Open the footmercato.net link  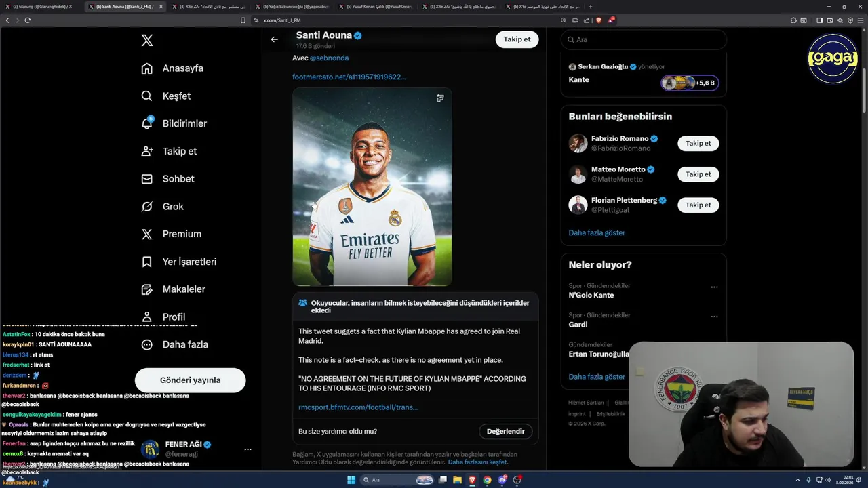click(349, 77)
